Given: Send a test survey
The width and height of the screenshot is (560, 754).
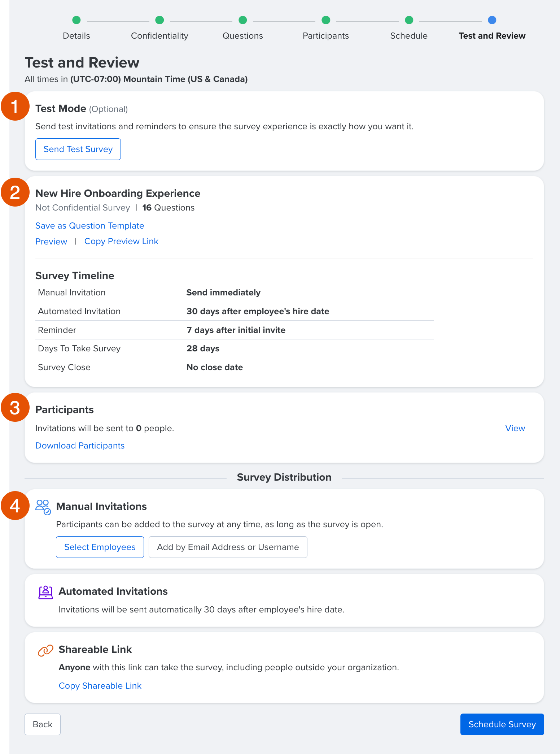Looking at the screenshot, I should pos(78,149).
